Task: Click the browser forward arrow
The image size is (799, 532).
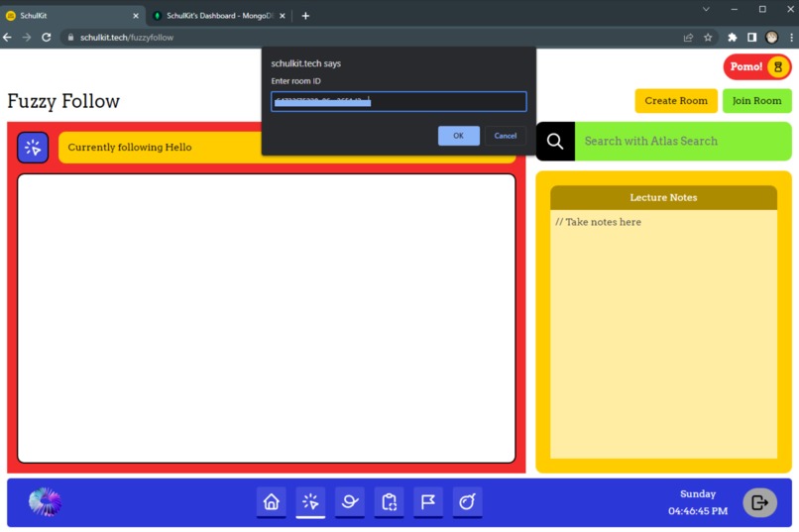Action: point(27,38)
